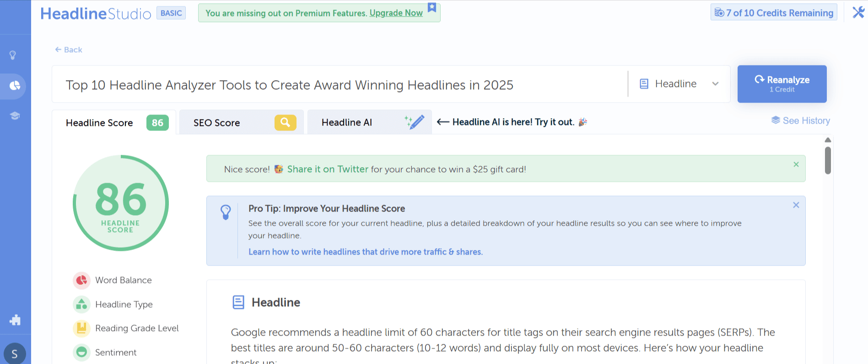
Task: Click the vertical scrollbar thumb
Action: (828, 160)
